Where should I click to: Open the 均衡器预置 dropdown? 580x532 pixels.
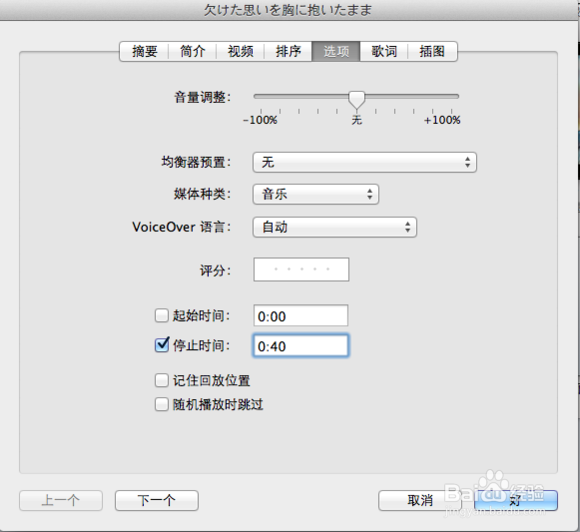point(365,162)
